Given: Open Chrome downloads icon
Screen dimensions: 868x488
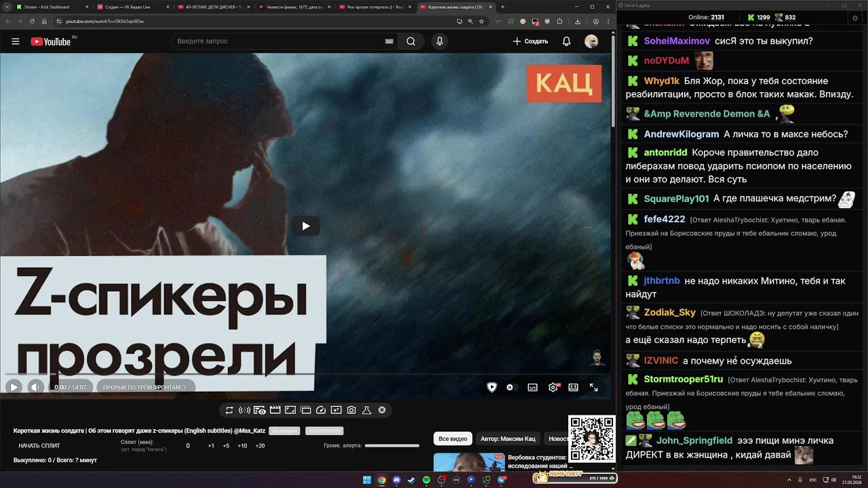Looking at the screenshot, I should pyautogui.click(x=578, y=21).
